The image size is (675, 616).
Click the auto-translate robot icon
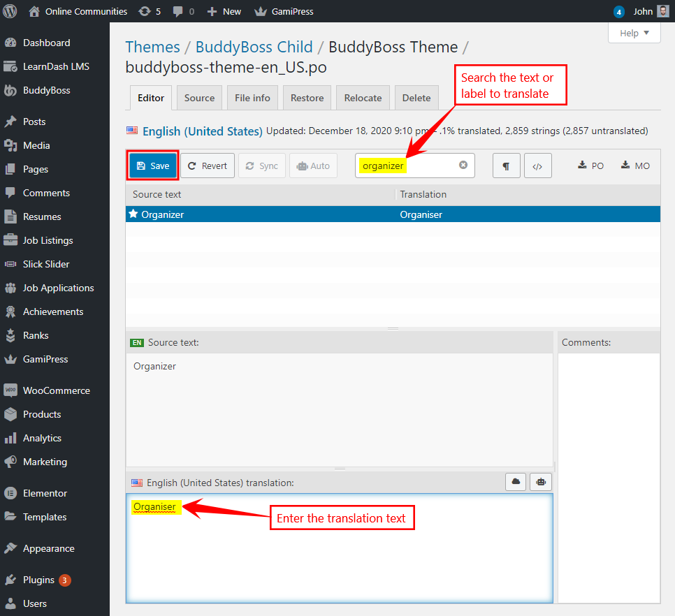pos(541,482)
